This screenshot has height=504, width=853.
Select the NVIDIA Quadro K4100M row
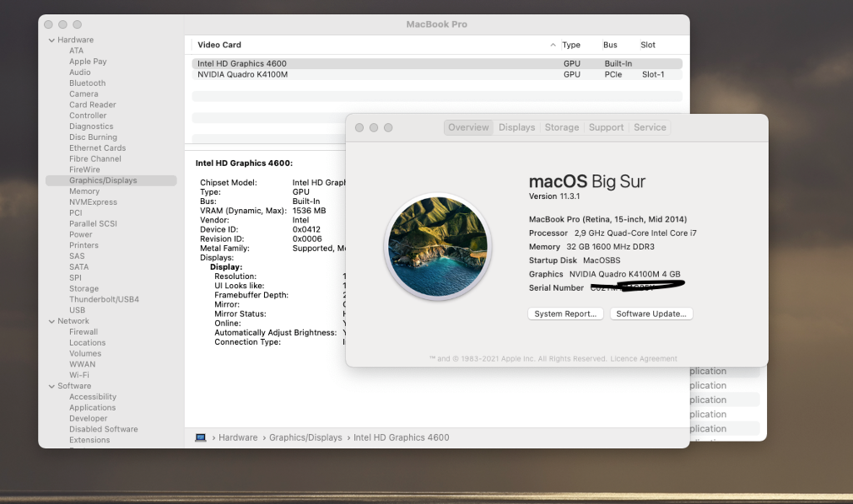[242, 75]
